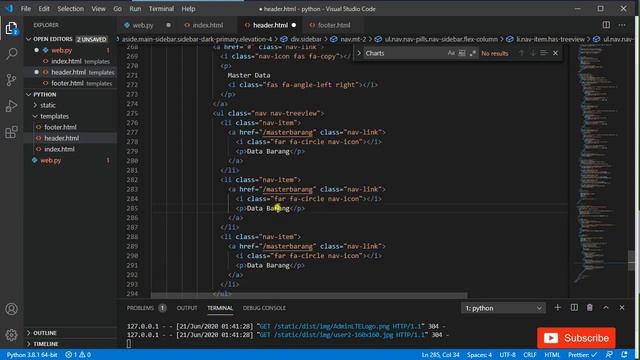Open notifications bell in status bar
640x360 pixels.
[624, 355]
